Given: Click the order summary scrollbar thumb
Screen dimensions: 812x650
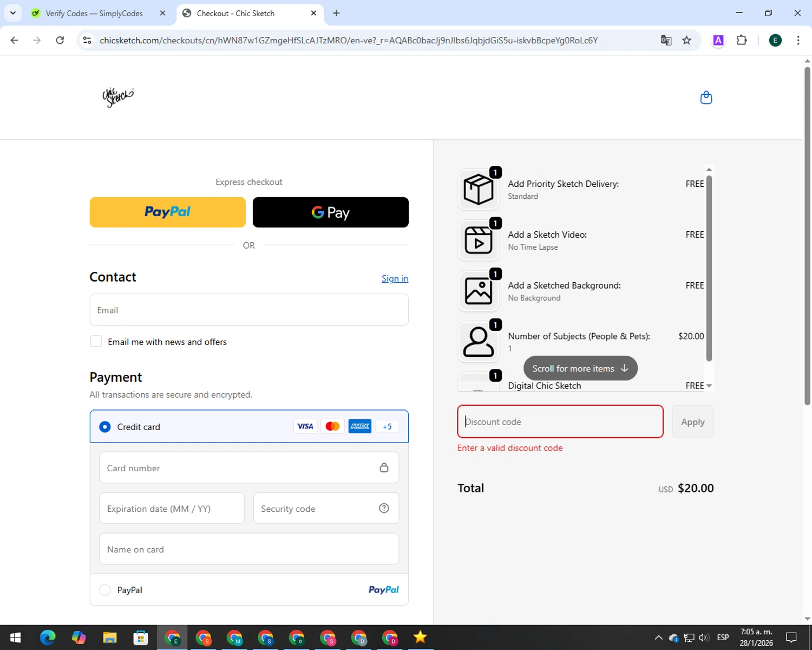Looking at the screenshot, I should tap(709, 268).
